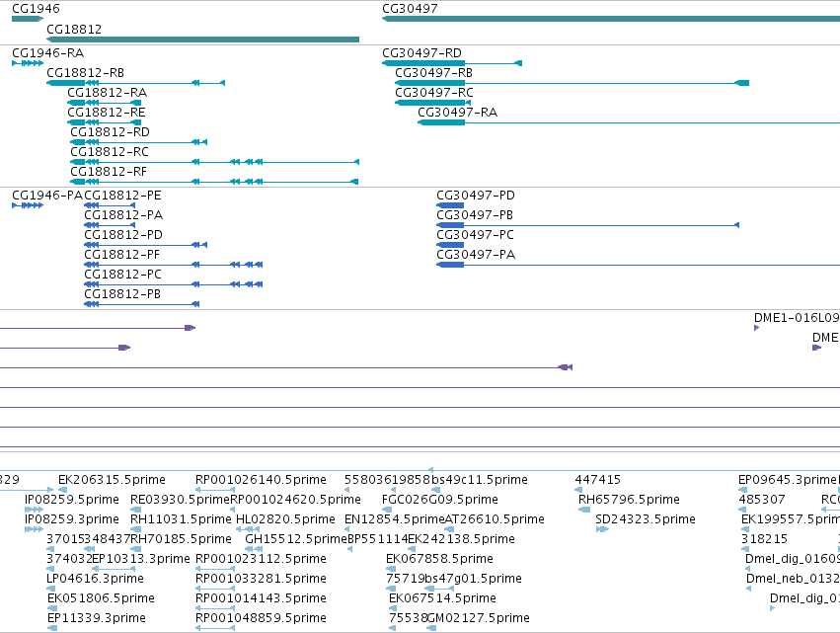The image size is (840, 633).
Task: Click protein CG18812-PD label
Action: (x=123, y=235)
